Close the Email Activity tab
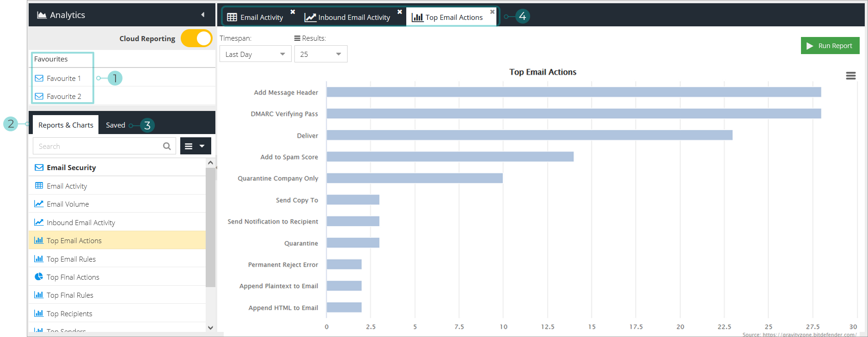The image size is (868, 337). tap(293, 12)
